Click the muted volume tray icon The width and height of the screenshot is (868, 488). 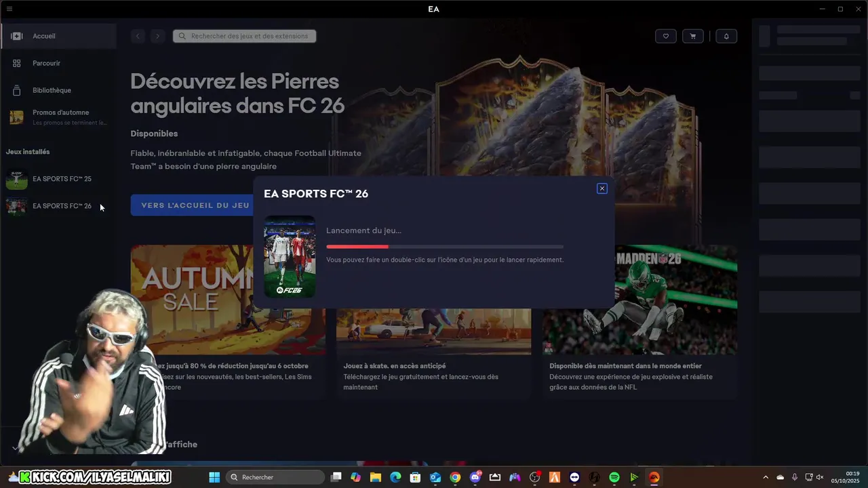[x=820, y=477]
